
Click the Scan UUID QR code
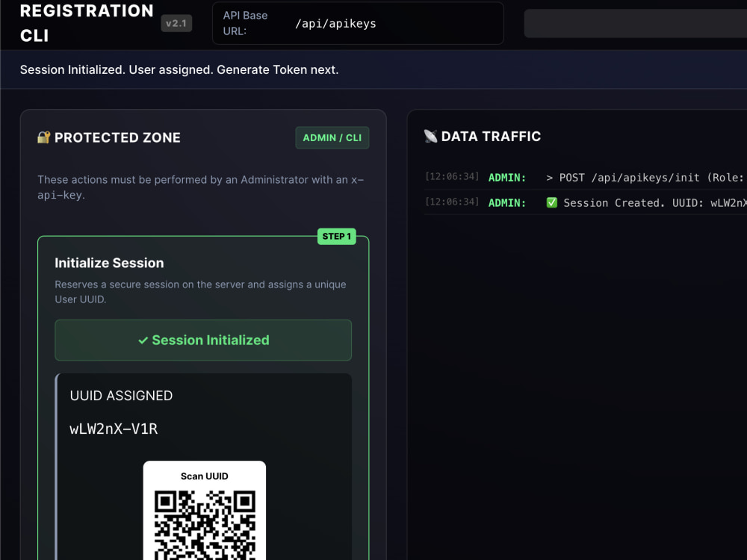coord(205,525)
